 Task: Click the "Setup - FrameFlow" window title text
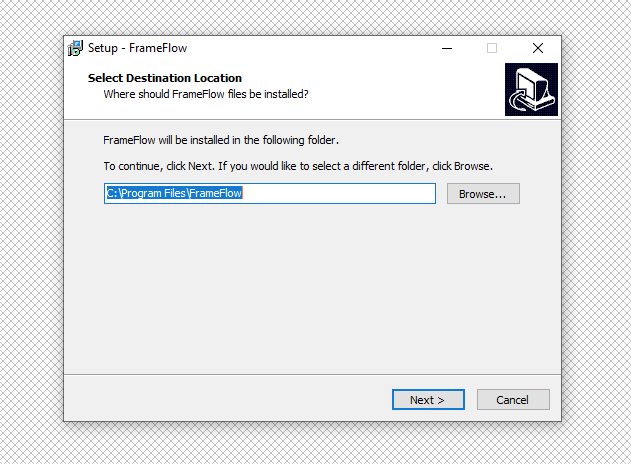[x=138, y=48]
